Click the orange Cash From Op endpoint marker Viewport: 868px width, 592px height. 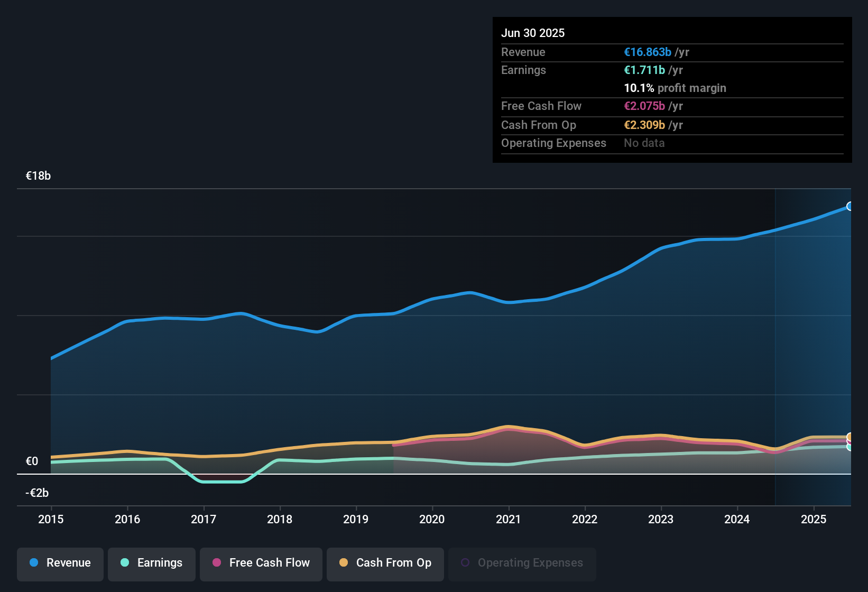849,437
